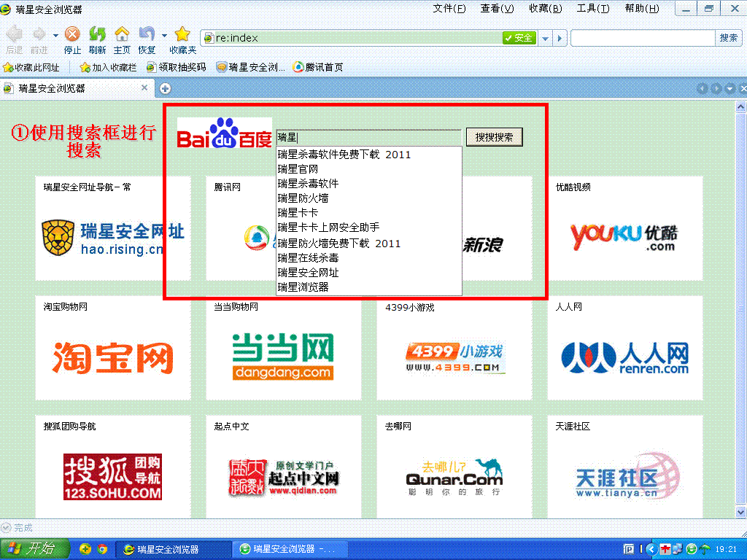Open 领取抽奖码 bookmark
The width and height of the screenshot is (747, 560).
176,68
